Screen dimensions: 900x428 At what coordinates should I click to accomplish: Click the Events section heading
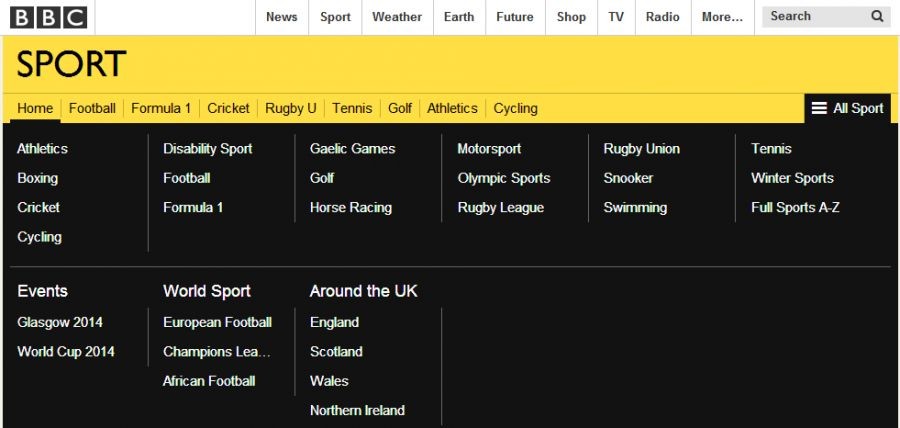point(42,291)
